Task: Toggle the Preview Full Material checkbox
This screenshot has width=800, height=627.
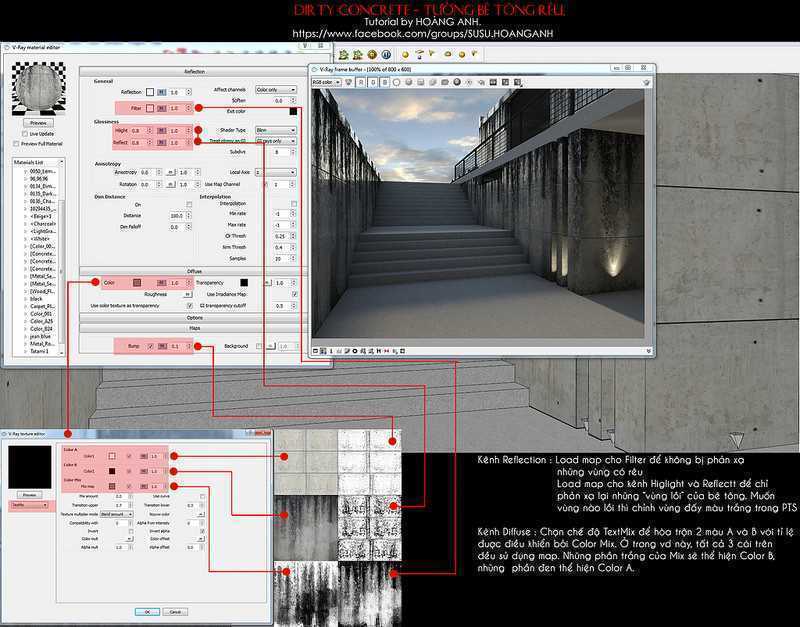Action: [16, 144]
